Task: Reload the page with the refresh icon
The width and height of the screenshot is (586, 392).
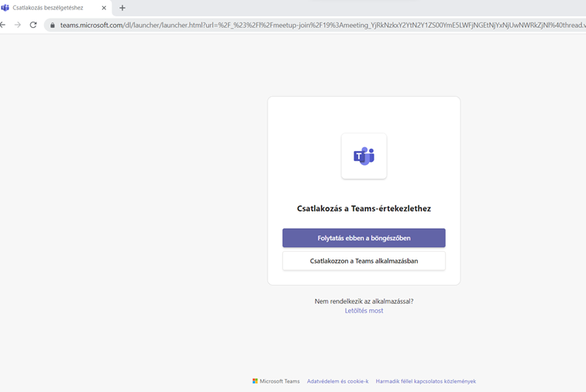Action: pos(33,25)
